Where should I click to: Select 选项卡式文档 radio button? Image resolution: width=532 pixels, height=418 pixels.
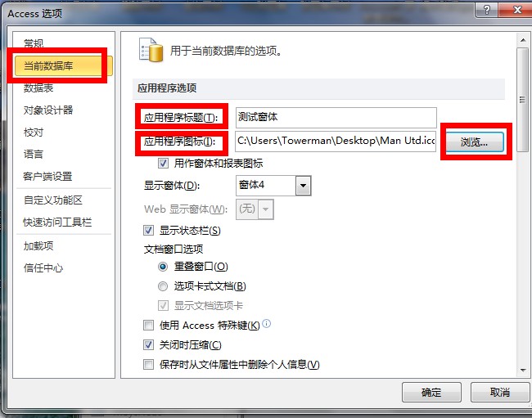(163, 286)
